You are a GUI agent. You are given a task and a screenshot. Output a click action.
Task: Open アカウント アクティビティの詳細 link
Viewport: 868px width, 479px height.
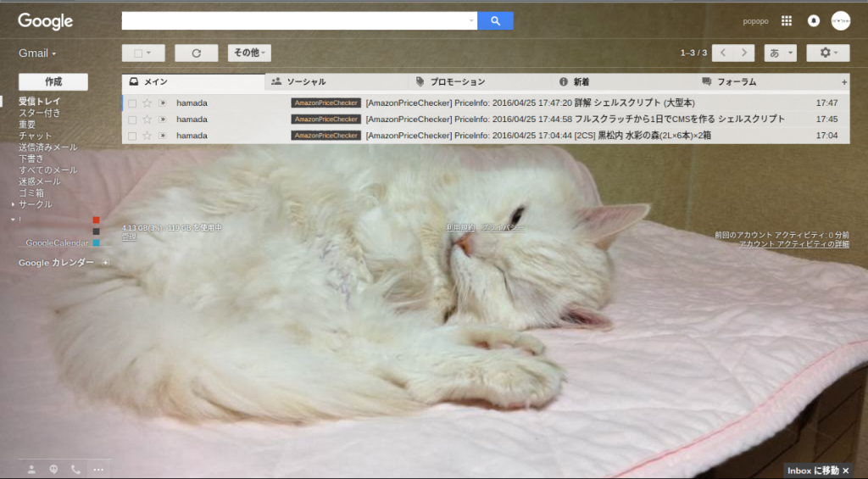[793, 244]
